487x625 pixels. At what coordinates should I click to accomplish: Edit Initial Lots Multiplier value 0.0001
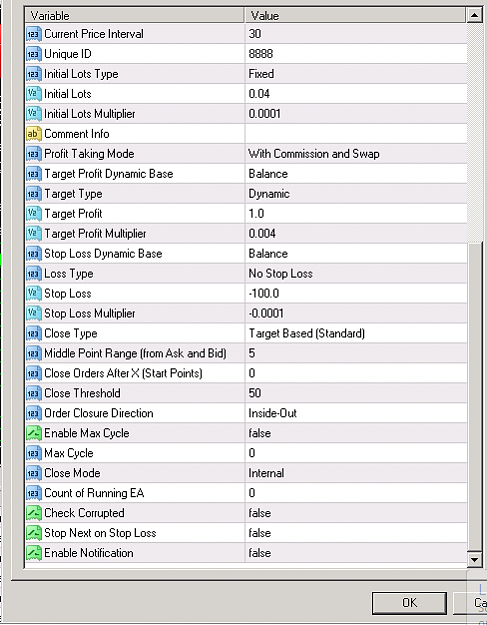[356, 114]
